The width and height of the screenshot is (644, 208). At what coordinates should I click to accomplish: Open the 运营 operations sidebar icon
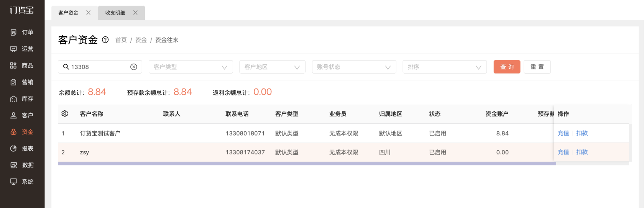(x=13, y=49)
